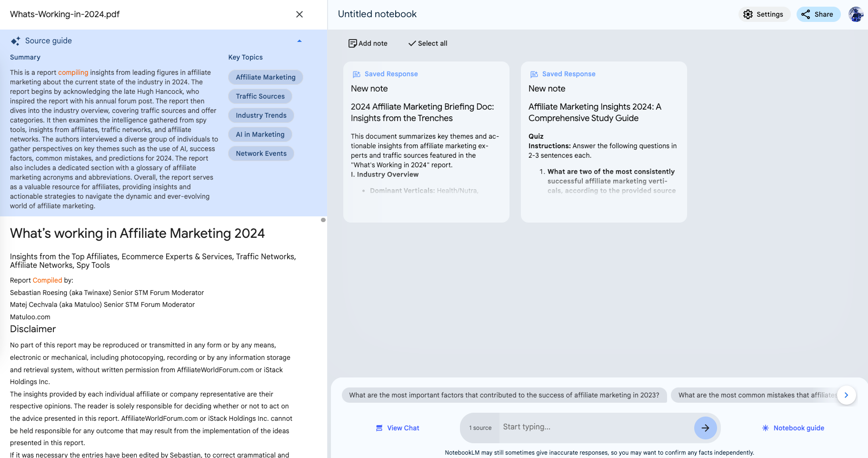868x458 pixels.
Task: Click the Add note icon
Action: (353, 43)
